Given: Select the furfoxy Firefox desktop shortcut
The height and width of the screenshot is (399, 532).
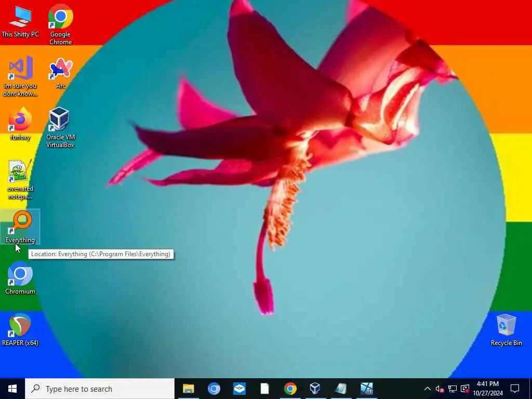Looking at the screenshot, I should click(x=20, y=124).
